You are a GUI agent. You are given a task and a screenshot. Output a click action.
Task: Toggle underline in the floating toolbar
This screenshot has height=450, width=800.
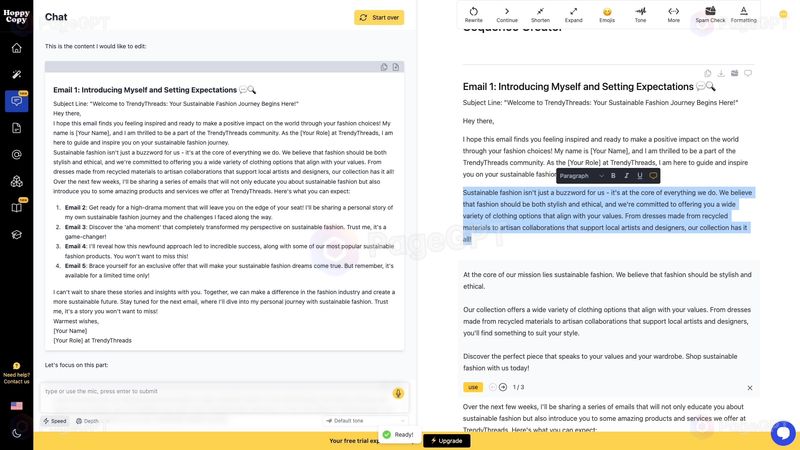pyautogui.click(x=639, y=176)
